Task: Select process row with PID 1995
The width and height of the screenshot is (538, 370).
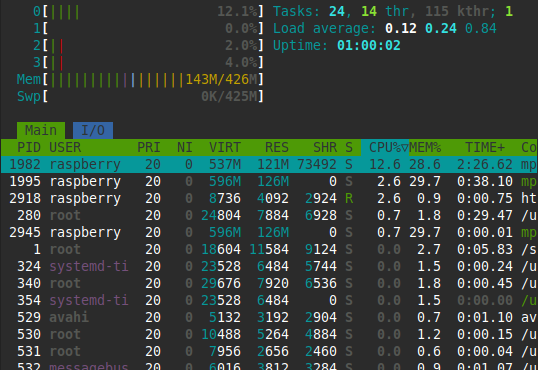Action: coord(269,181)
